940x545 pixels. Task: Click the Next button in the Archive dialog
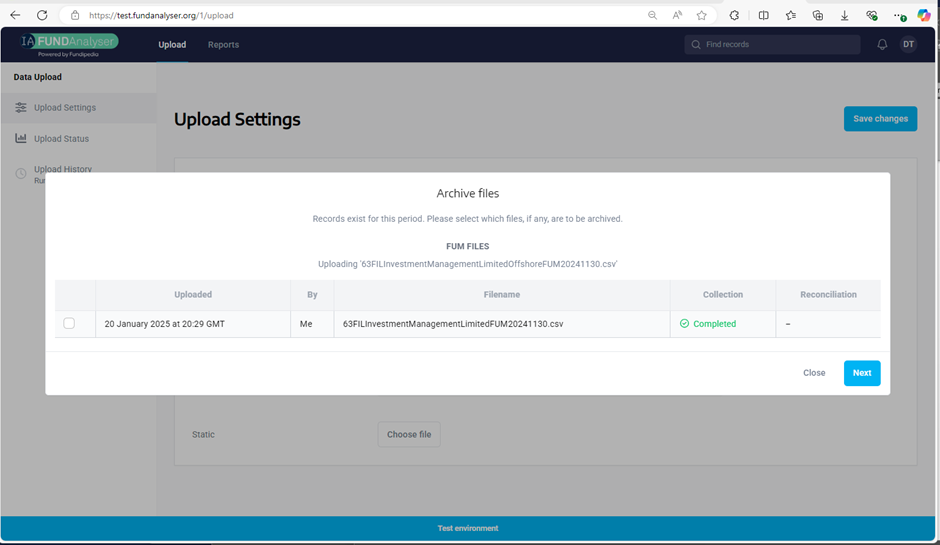point(861,373)
